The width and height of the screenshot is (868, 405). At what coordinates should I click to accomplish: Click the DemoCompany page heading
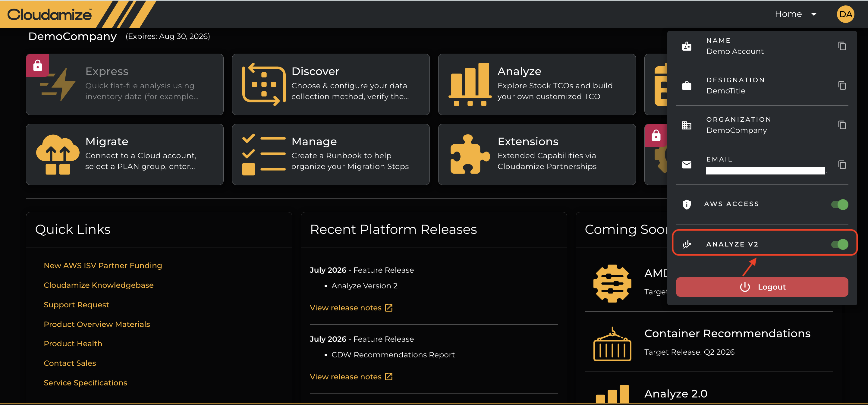72,36
